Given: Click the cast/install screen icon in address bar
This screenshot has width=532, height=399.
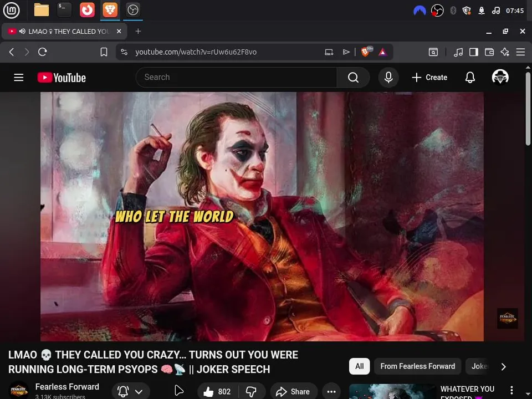Looking at the screenshot, I should [x=329, y=52].
